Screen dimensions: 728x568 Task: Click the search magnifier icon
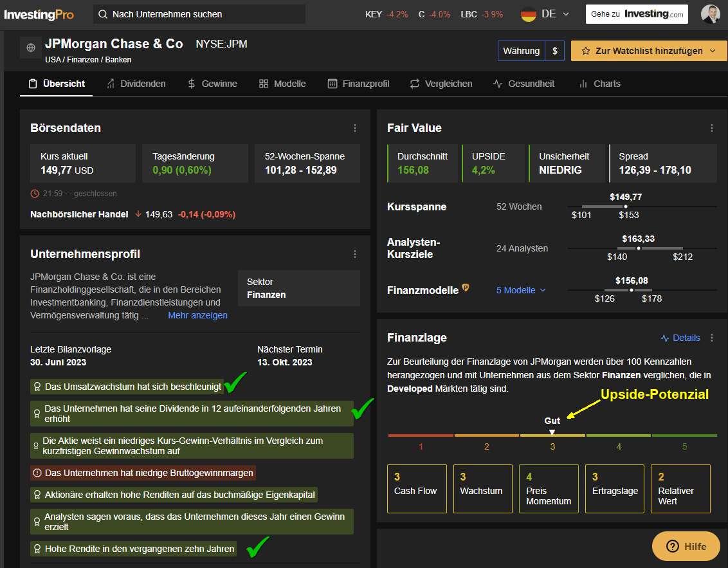[x=103, y=14]
